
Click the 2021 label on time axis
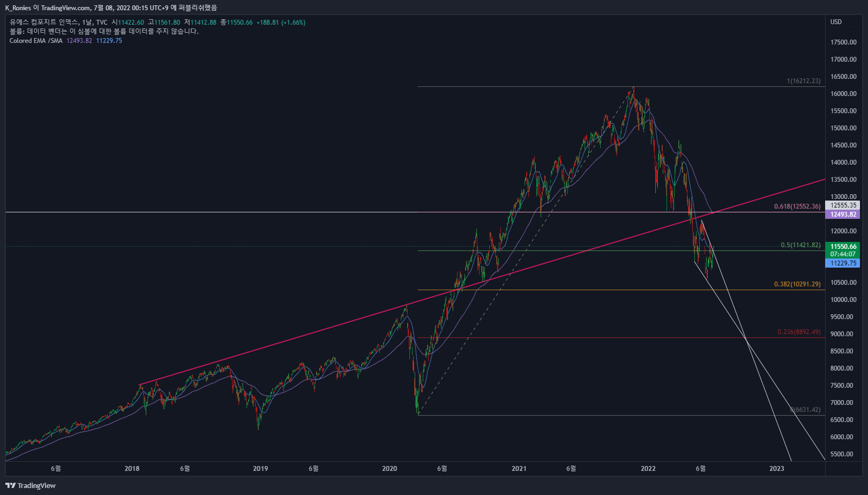click(519, 469)
